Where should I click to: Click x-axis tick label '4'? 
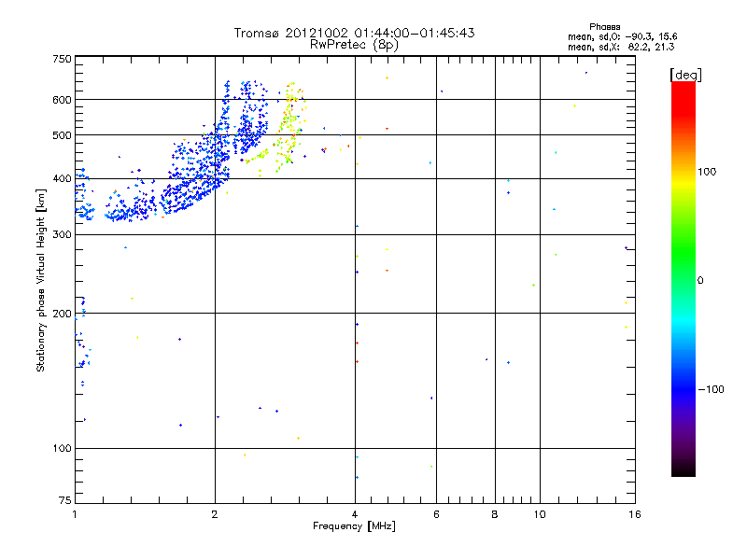(x=355, y=514)
